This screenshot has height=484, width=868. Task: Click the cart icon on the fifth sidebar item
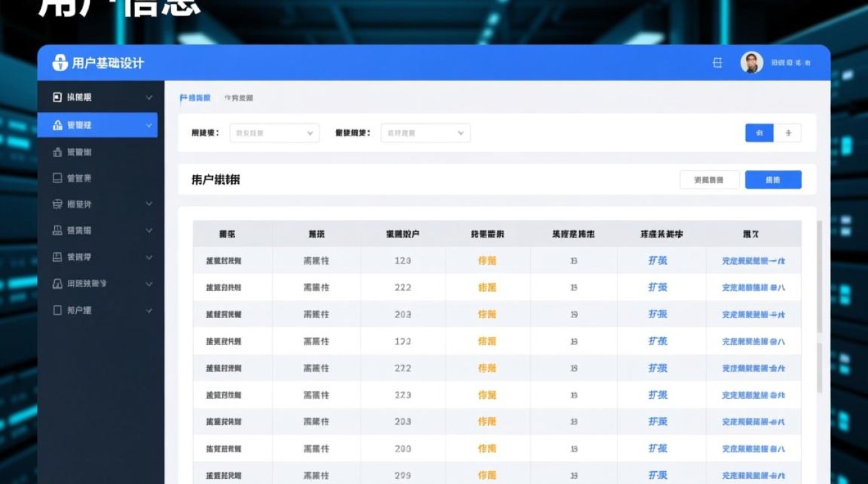[x=57, y=204]
